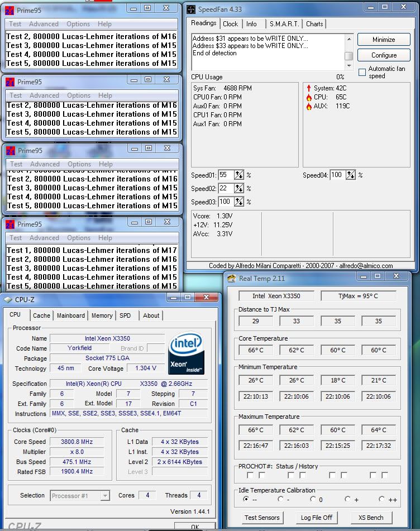This screenshot has height=531, width=420.
Task: Open the Info tab in SpeedFan
Action: click(251, 24)
